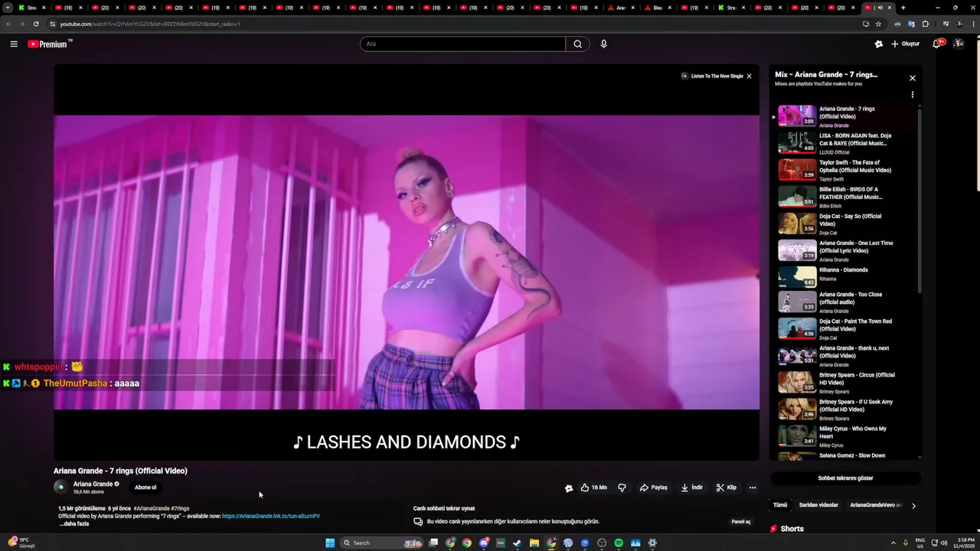
Task: Play LISA - BORN AGAIN from the mix
Action: click(x=844, y=142)
